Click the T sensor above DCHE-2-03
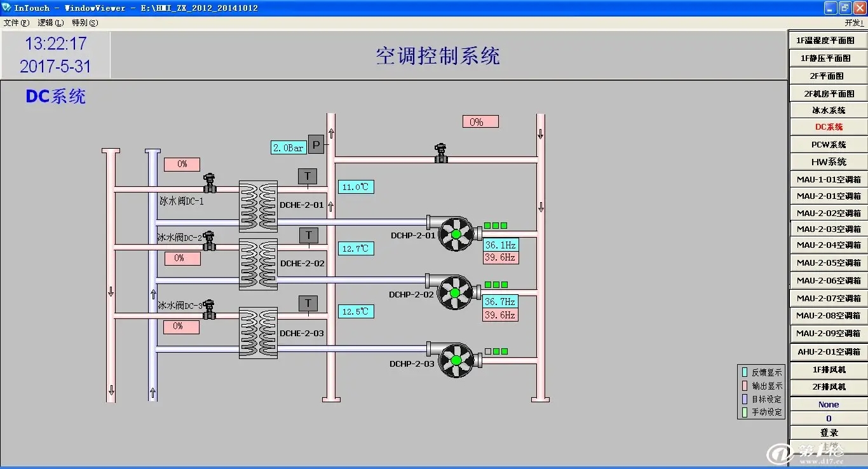 click(x=308, y=303)
